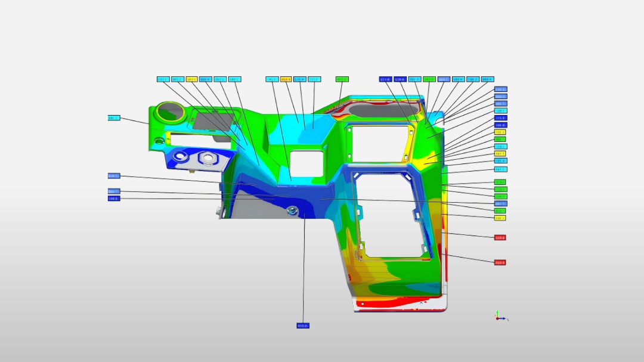This screenshot has width=644, height=362.
Task: Select the dark blue label below the part
Action: [303, 326]
